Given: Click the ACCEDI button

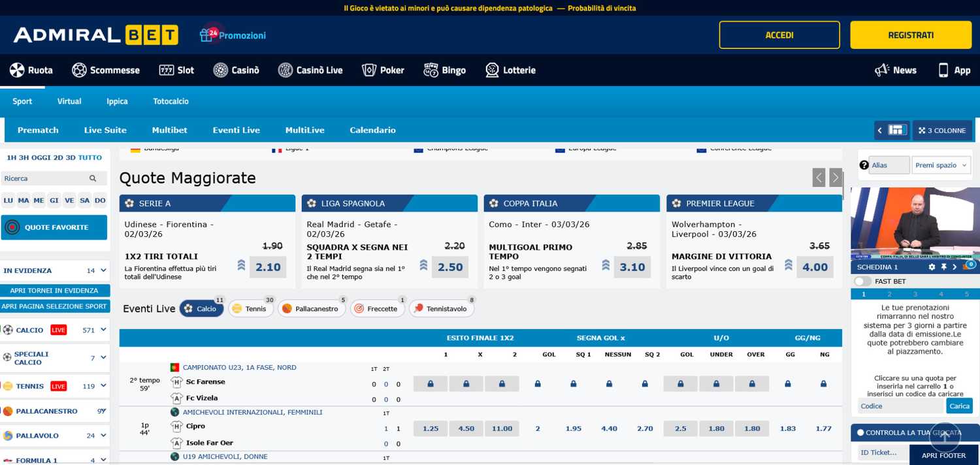Looking at the screenshot, I should [x=779, y=34].
